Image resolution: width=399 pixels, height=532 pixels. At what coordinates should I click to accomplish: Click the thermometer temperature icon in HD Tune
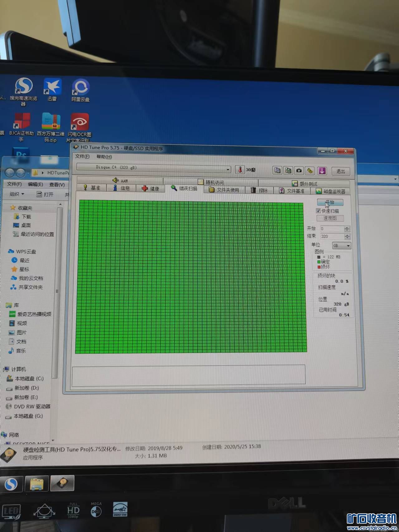tap(240, 170)
